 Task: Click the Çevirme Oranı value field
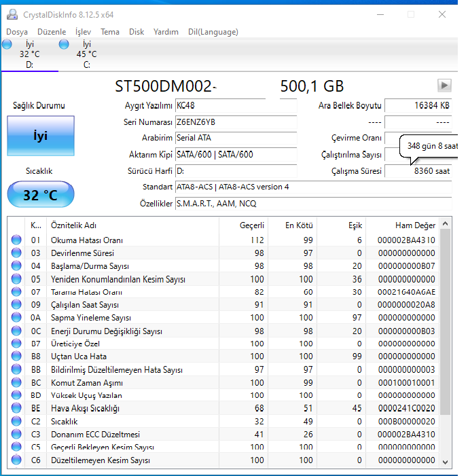coord(418,138)
